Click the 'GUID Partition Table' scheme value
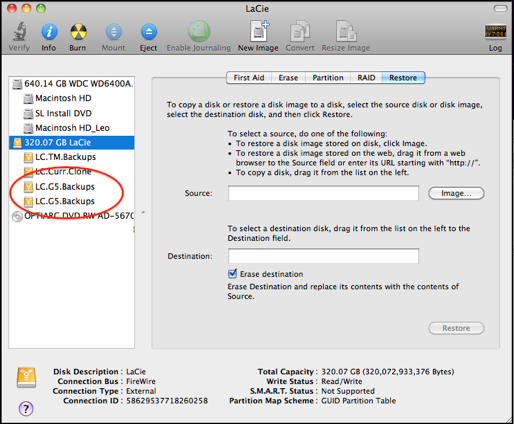 358,401
